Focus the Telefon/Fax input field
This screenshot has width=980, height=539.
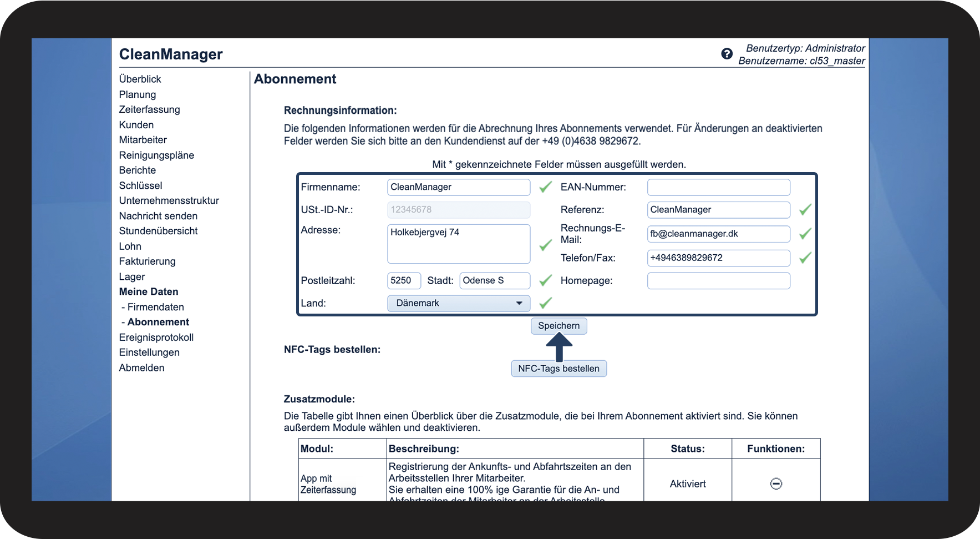[718, 258]
